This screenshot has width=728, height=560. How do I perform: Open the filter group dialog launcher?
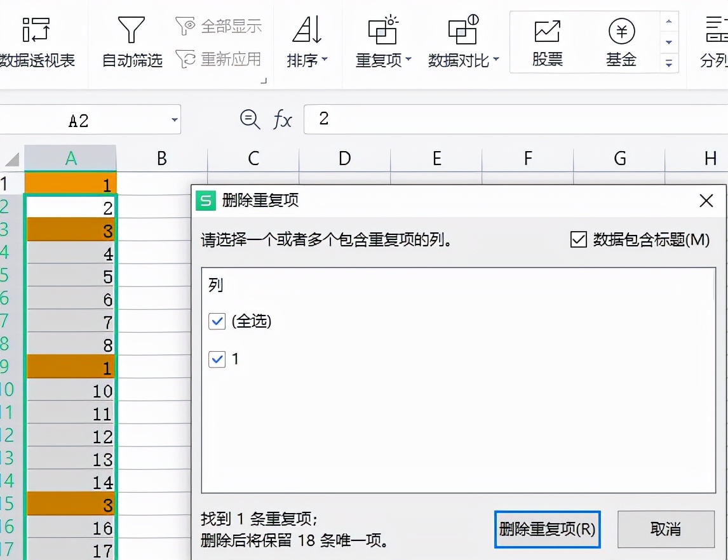(x=264, y=81)
